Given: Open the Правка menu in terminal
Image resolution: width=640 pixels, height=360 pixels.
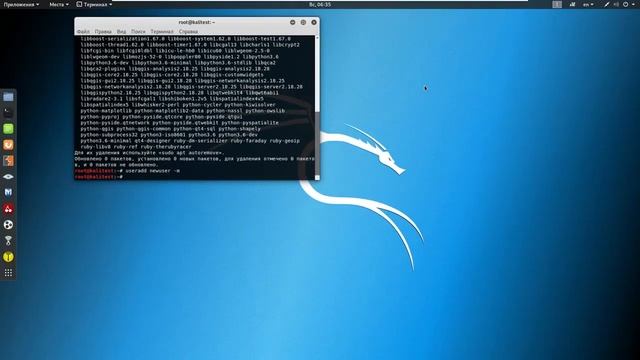Looking at the screenshot, I should [x=103, y=31].
